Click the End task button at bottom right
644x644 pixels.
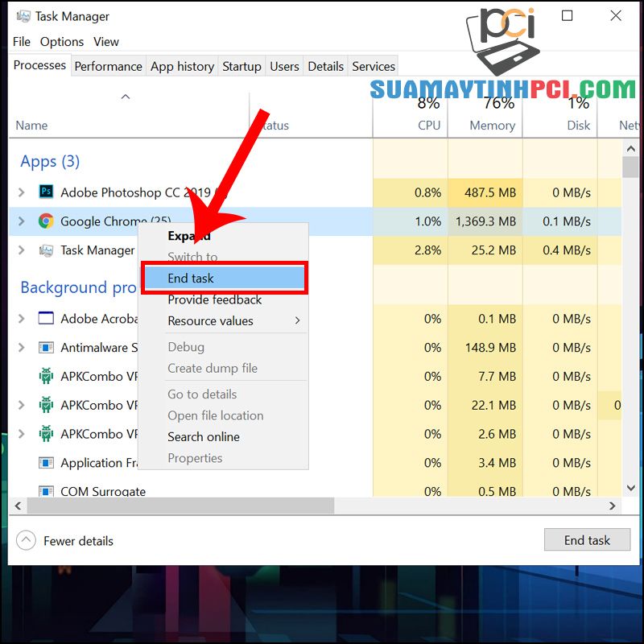pos(587,539)
